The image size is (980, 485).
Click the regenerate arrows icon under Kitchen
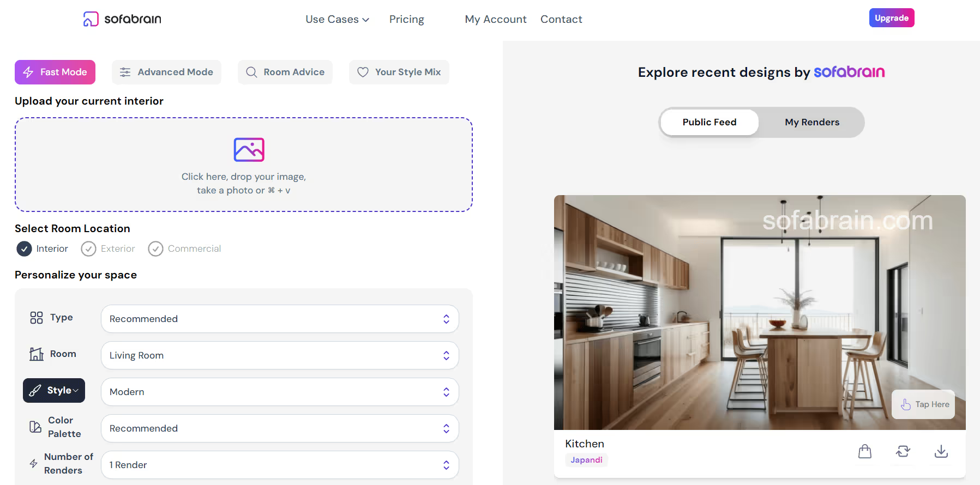point(903,451)
